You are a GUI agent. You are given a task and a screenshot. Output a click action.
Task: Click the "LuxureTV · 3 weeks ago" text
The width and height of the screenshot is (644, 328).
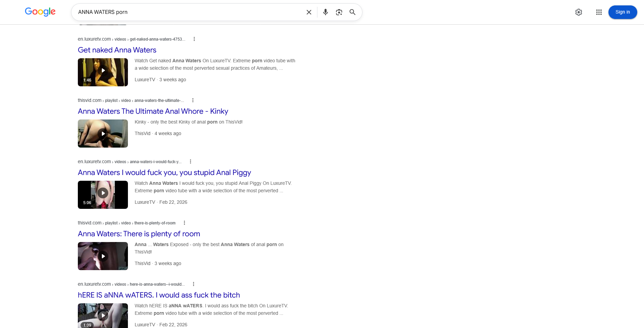click(160, 80)
